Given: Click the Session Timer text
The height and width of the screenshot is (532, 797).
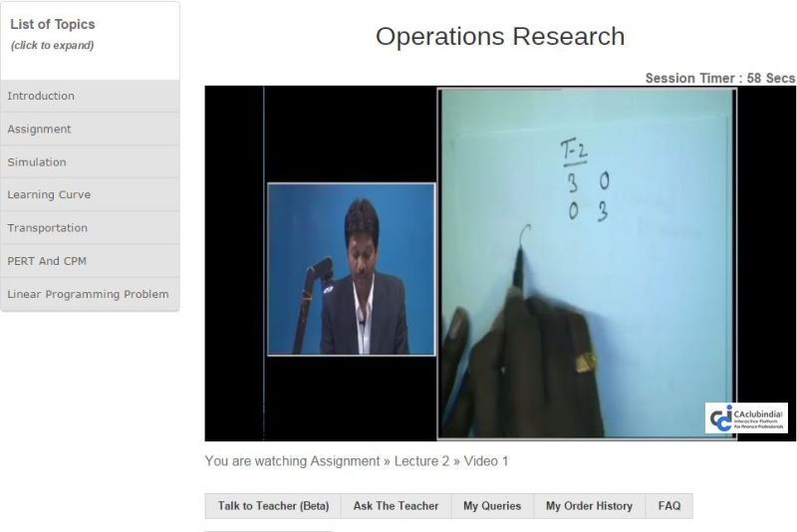Looking at the screenshot, I should (x=719, y=78).
